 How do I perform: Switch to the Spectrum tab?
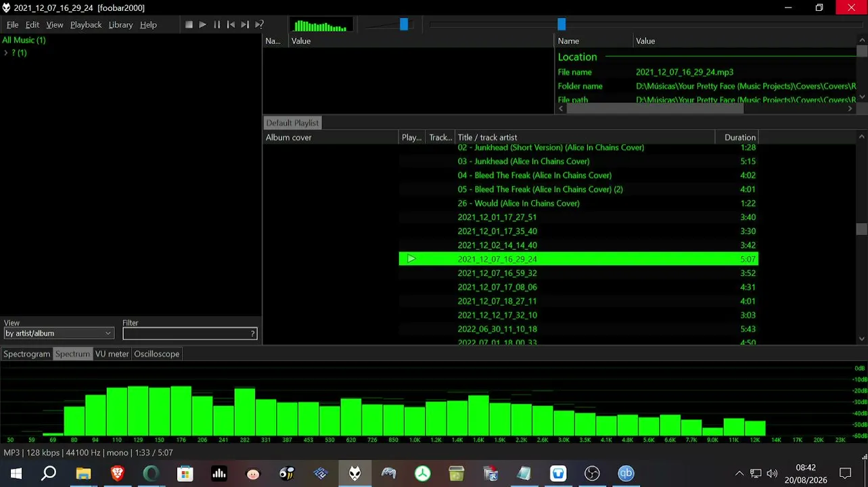tap(72, 354)
